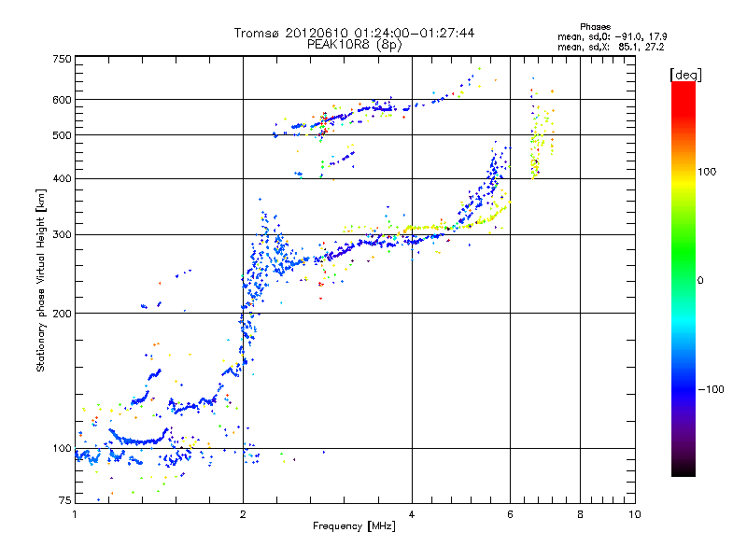Click the Frequency [MHz] axis label
The image size is (747, 560).
[x=354, y=526]
